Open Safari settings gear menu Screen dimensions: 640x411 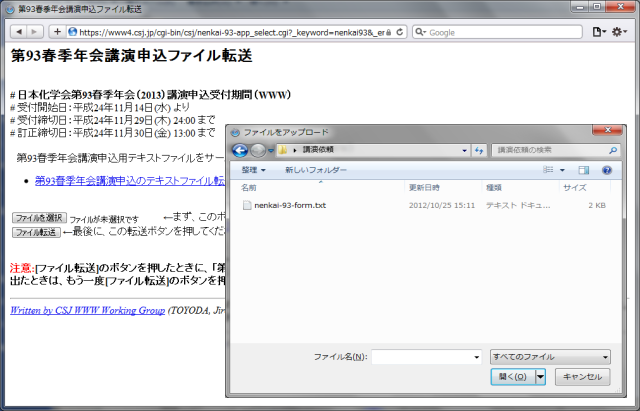tap(620, 32)
